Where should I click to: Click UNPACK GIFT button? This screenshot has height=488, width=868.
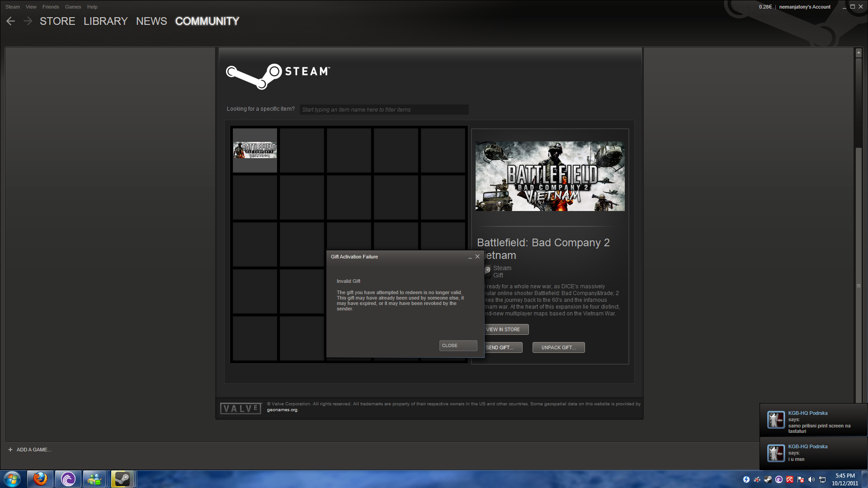click(x=558, y=347)
